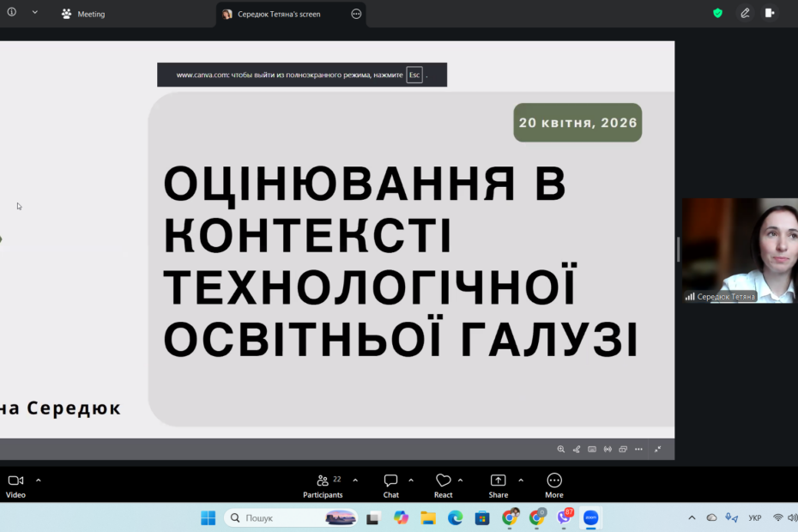This screenshot has width=798, height=532.
Task: Toggle the Video camera on or off
Action: (15, 485)
